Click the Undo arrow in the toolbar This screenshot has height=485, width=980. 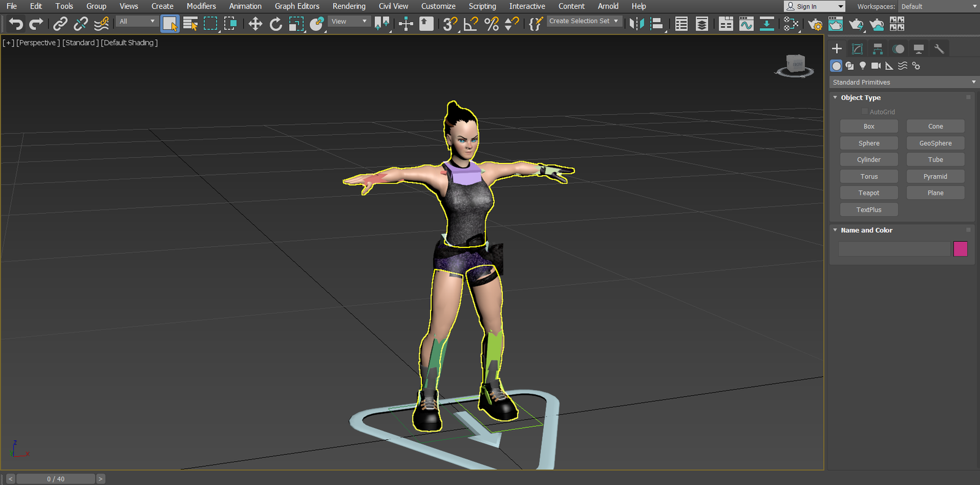pos(16,24)
